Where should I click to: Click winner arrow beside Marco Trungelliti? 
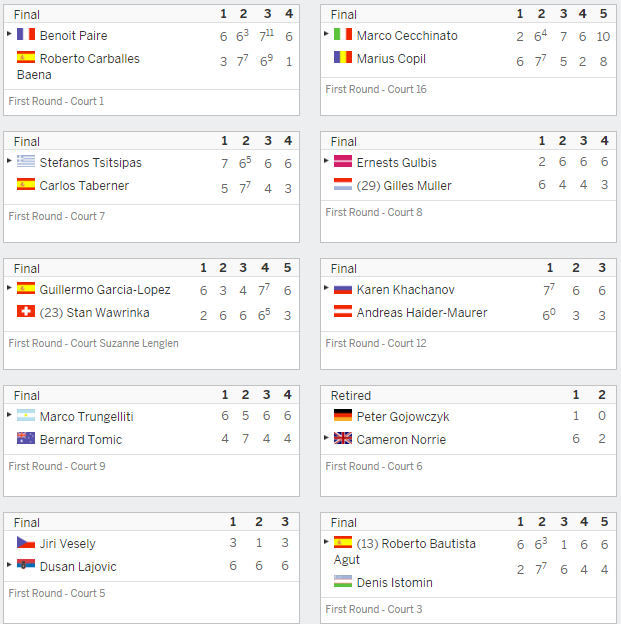click(x=9, y=414)
